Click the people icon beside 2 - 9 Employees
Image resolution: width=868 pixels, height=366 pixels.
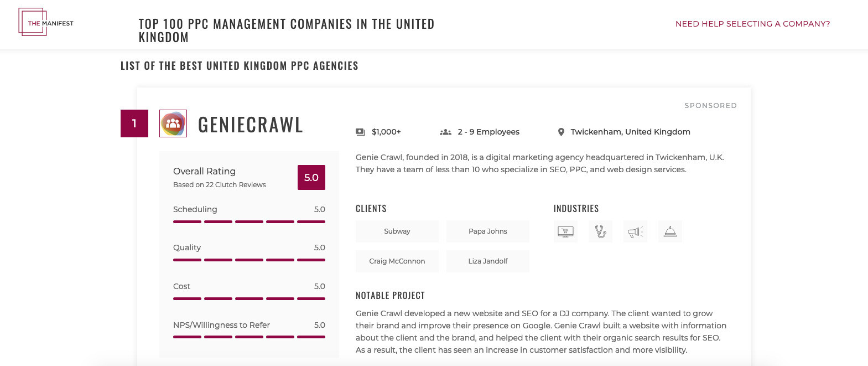pyautogui.click(x=445, y=132)
